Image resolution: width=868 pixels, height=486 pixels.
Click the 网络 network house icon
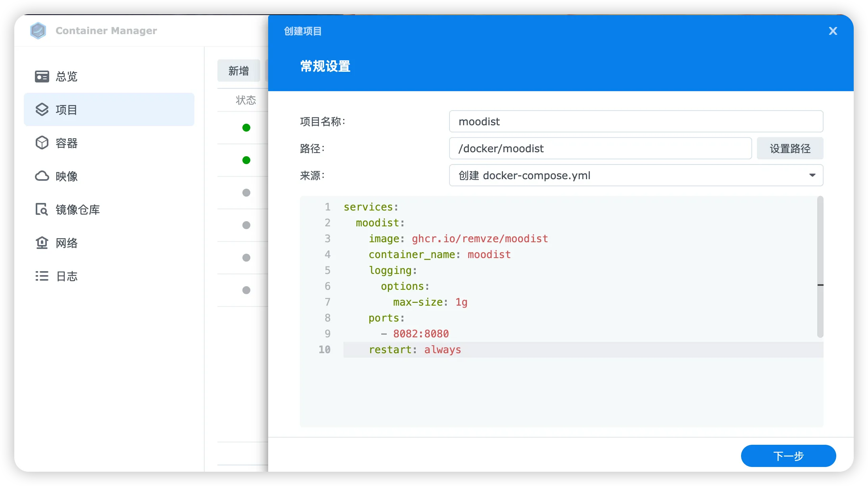point(42,243)
